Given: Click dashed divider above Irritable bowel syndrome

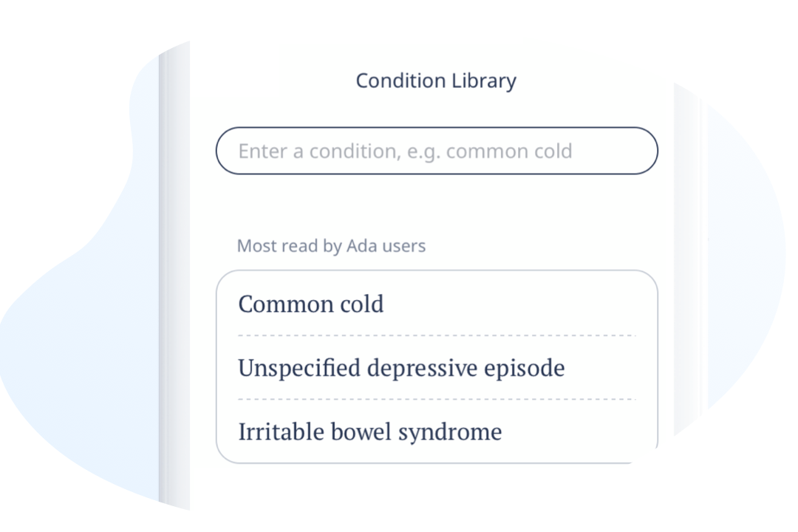Looking at the screenshot, I should [437, 399].
